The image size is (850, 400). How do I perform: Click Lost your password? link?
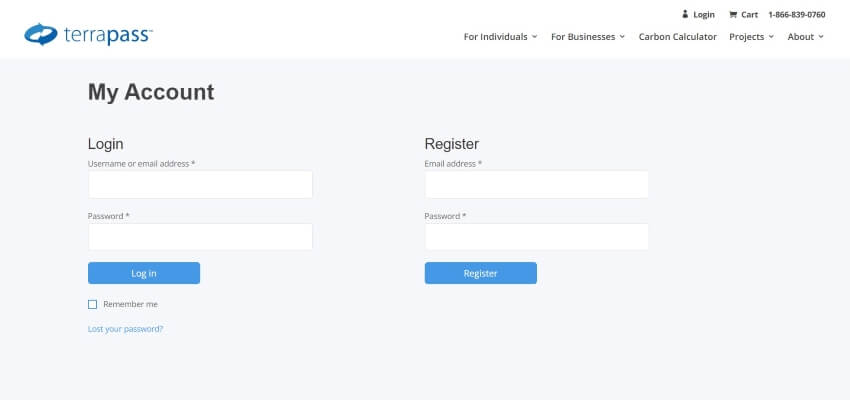pyautogui.click(x=125, y=329)
